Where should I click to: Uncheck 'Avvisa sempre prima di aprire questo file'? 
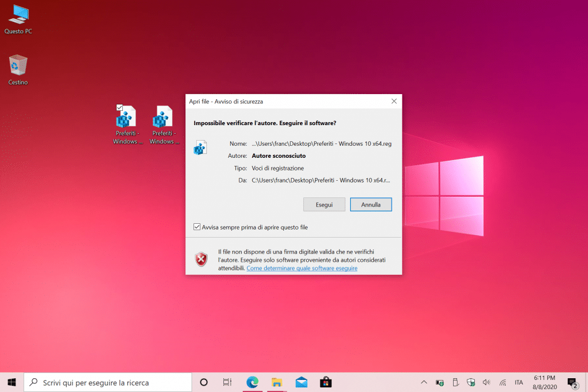pos(198,227)
